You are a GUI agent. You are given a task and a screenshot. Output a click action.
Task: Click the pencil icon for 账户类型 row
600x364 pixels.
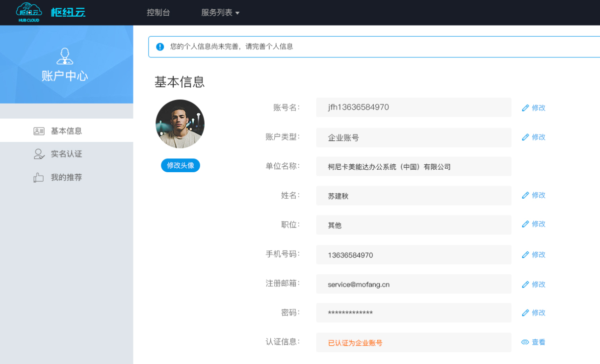pos(525,137)
